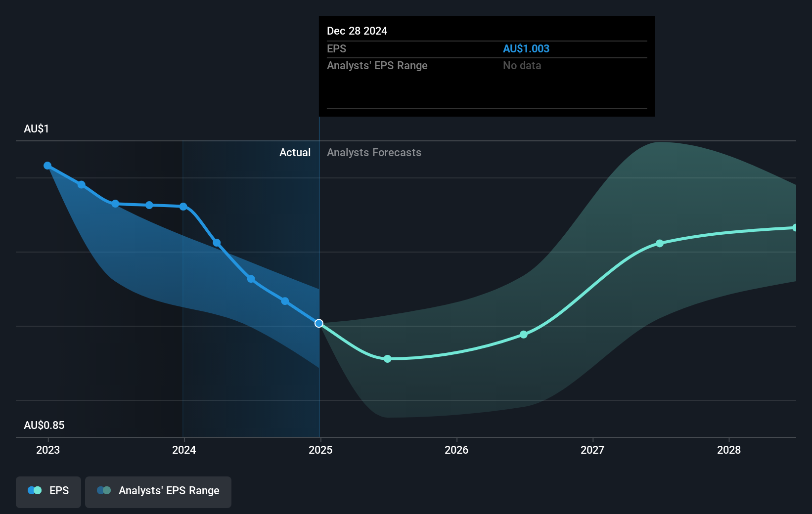Click the Dec 28 2024 tooltip date
This screenshot has height=514, width=812.
point(357,31)
